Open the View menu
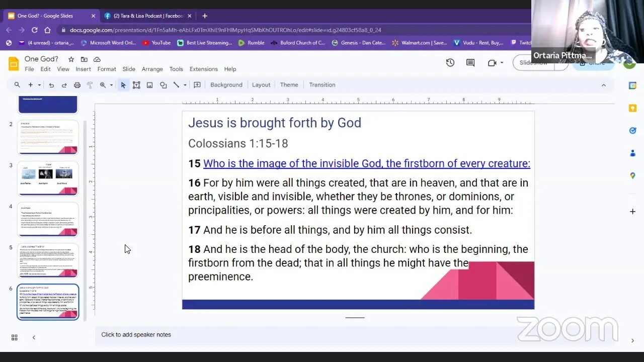The height and width of the screenshot is (362, 644). coord(63,69)
